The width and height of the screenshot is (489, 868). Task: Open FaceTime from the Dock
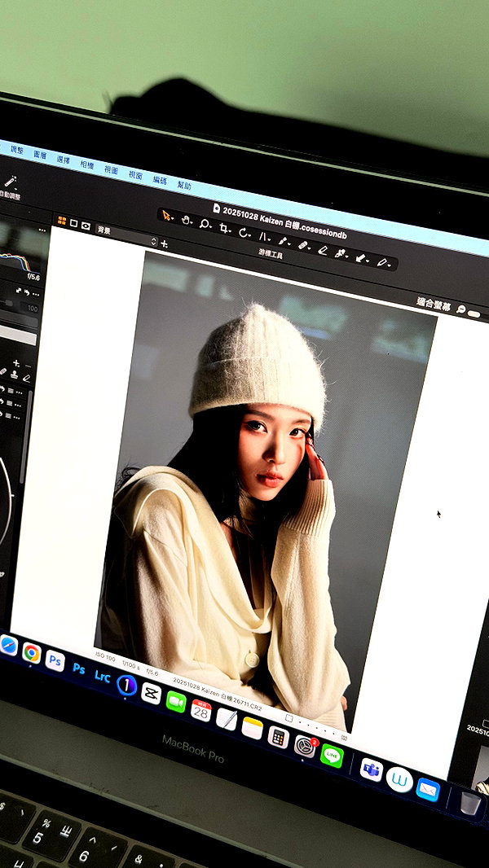[x=176, y=701]
